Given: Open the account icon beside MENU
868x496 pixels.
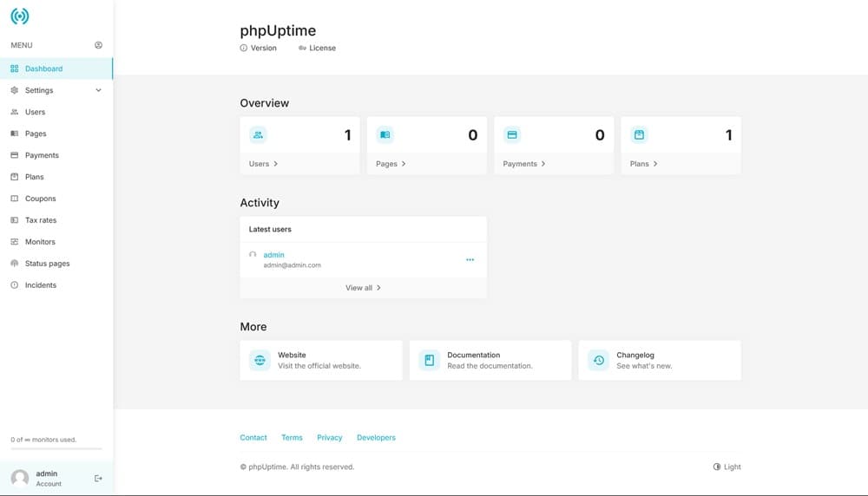Looking at the screenshot, I should pos(98,45).
